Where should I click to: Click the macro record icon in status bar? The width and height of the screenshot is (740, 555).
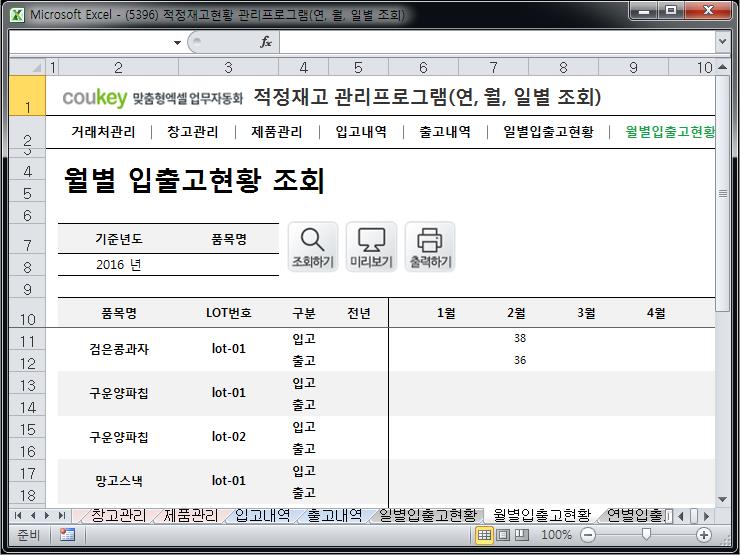67,535
